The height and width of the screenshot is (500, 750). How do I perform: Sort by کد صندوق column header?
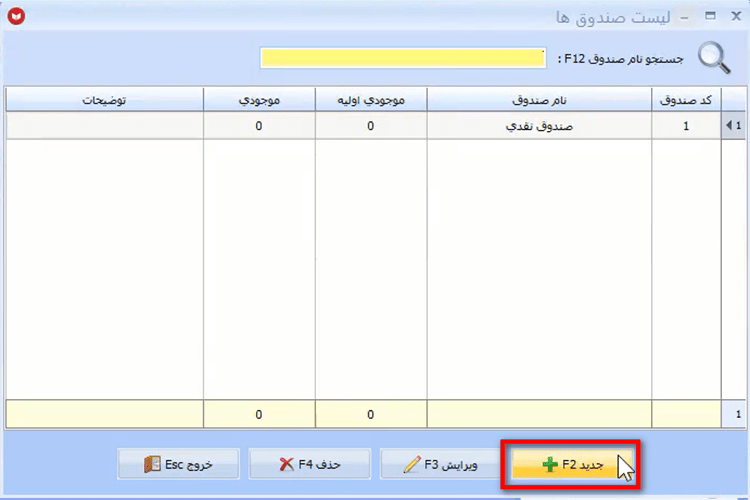point(686,100)
